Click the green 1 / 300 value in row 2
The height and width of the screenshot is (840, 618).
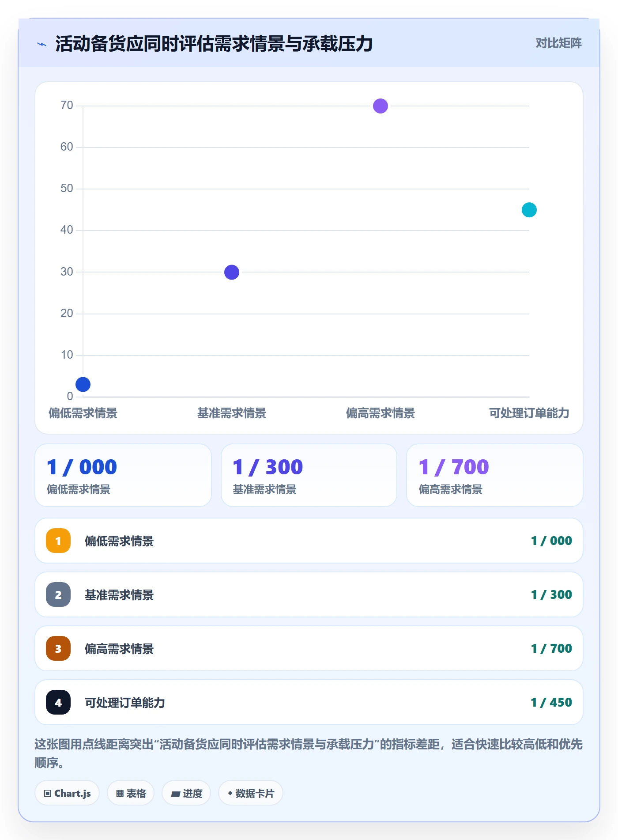[551, 594]
